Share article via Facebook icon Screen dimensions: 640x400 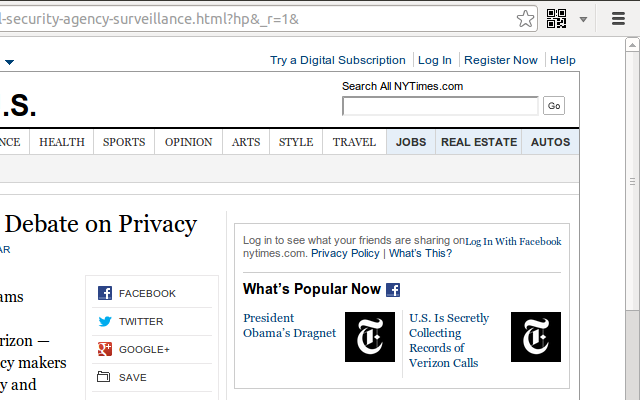click(x=105, y=293)
